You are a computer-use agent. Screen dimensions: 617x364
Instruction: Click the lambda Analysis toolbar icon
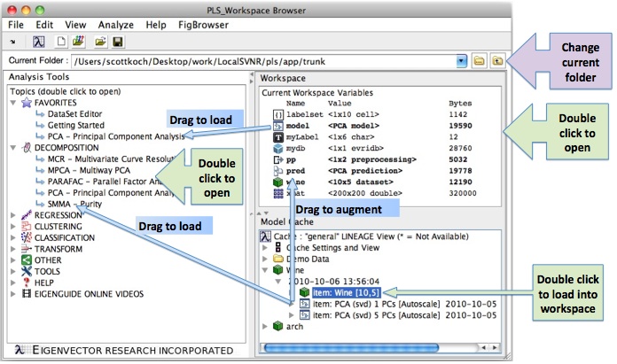click(39, 42)
